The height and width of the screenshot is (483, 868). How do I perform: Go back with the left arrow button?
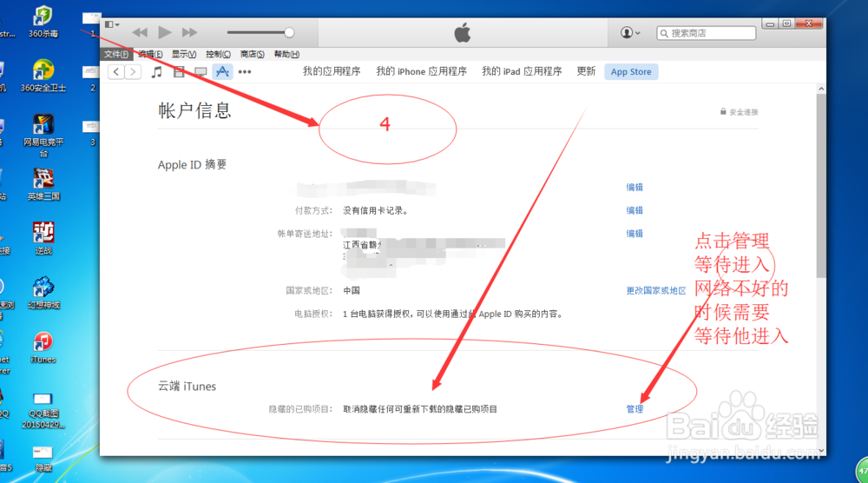pos(115,71)
